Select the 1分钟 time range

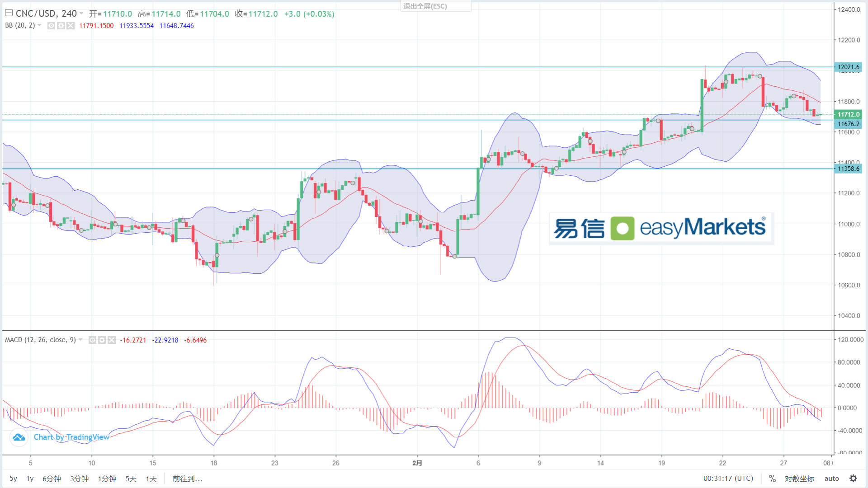pyautogui.click(x=107, y=479)
